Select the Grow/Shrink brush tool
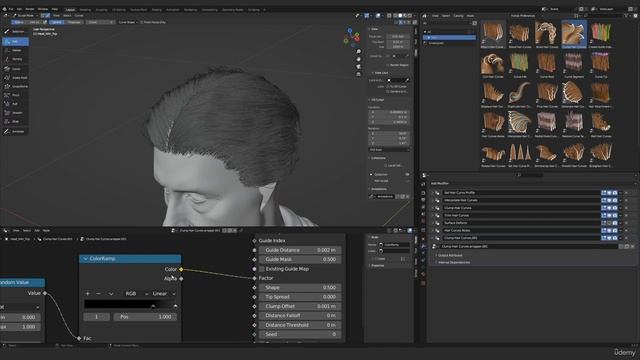 (15, 87)
